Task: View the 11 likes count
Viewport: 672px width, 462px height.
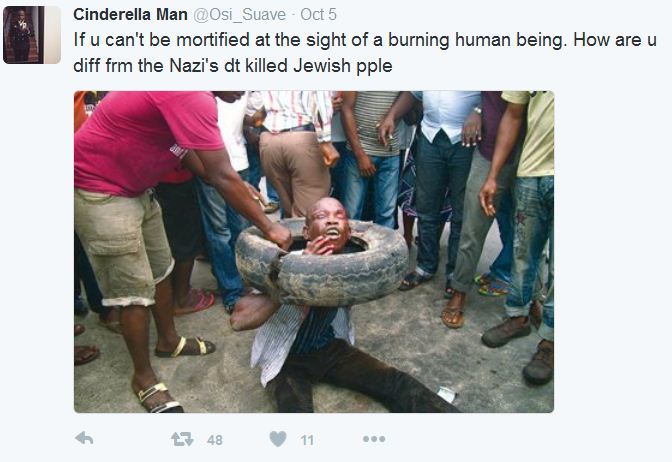Action: point(307,440)
